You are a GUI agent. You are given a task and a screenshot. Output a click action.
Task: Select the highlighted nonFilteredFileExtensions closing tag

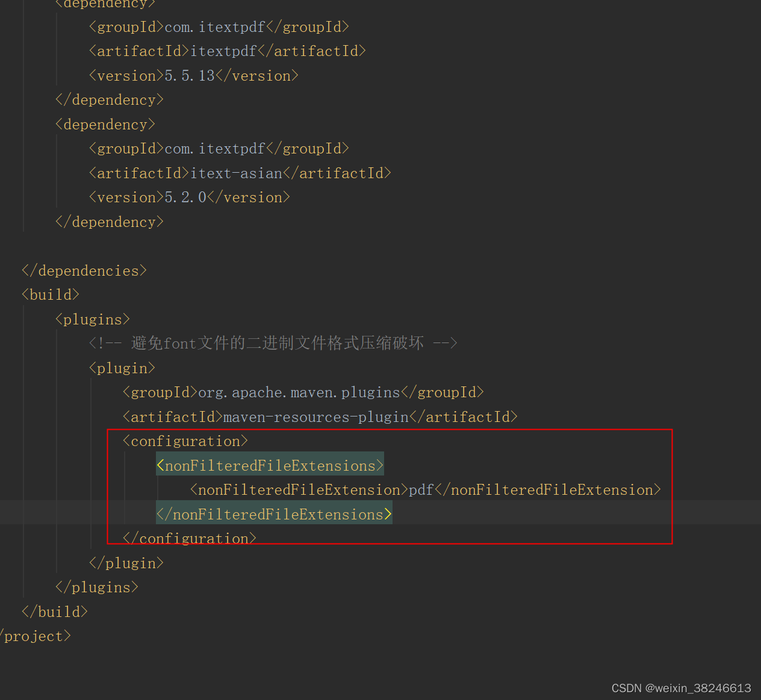273,513
